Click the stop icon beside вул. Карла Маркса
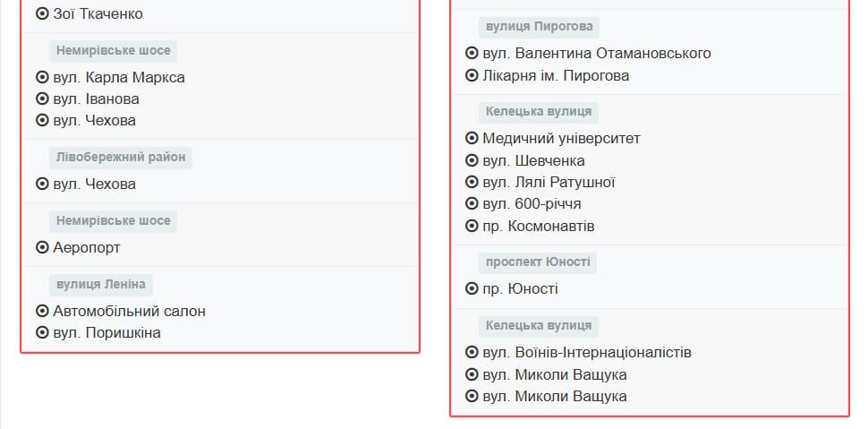This screenshot has width=868, height=429. tap(42, 77)
